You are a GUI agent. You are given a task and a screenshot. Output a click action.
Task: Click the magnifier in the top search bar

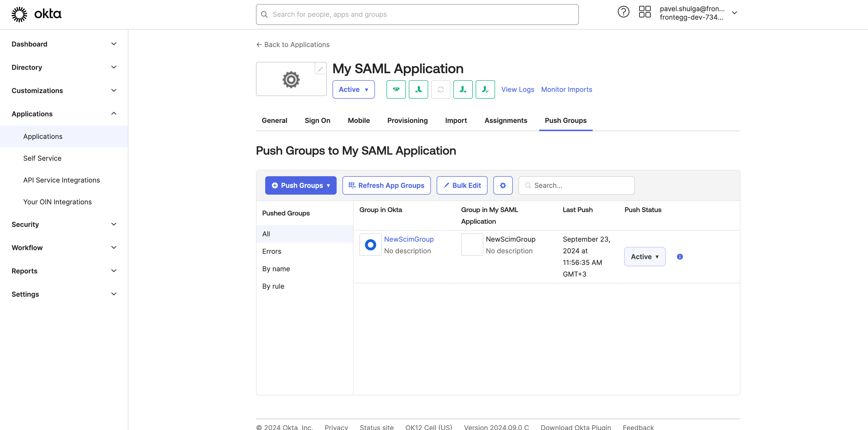(x=264, y=15)
